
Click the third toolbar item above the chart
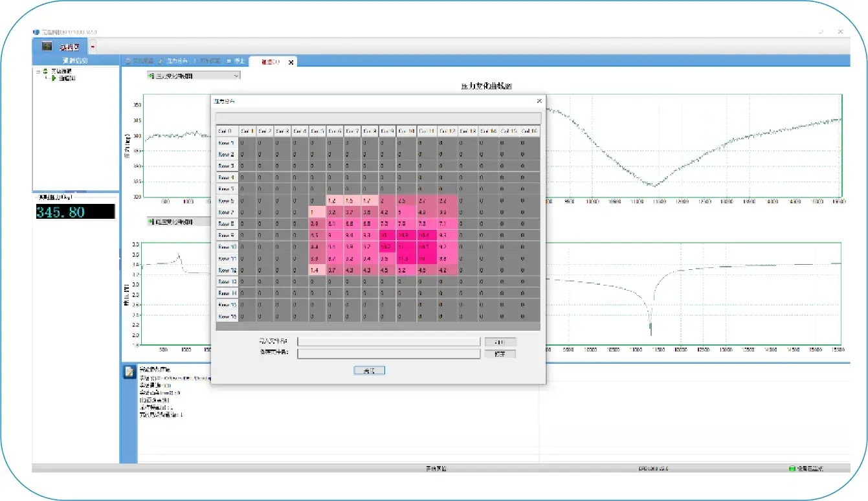tap(208, 61)
